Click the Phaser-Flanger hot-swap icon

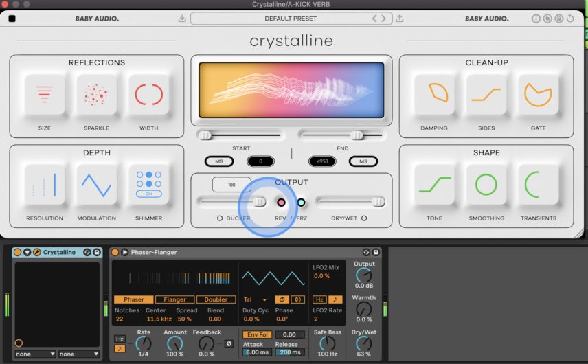tap(366, 252)
